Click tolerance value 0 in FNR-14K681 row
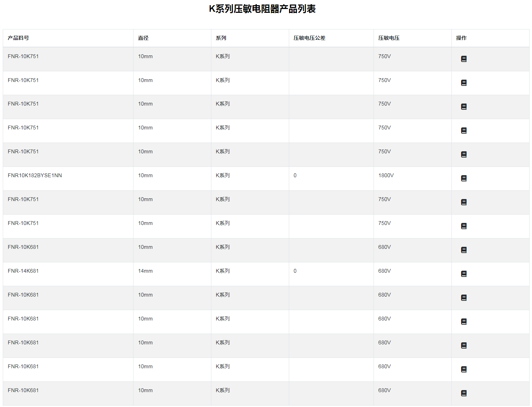This screenshot has height=407, width=532. pyautogui.click(x=295, y=271)
